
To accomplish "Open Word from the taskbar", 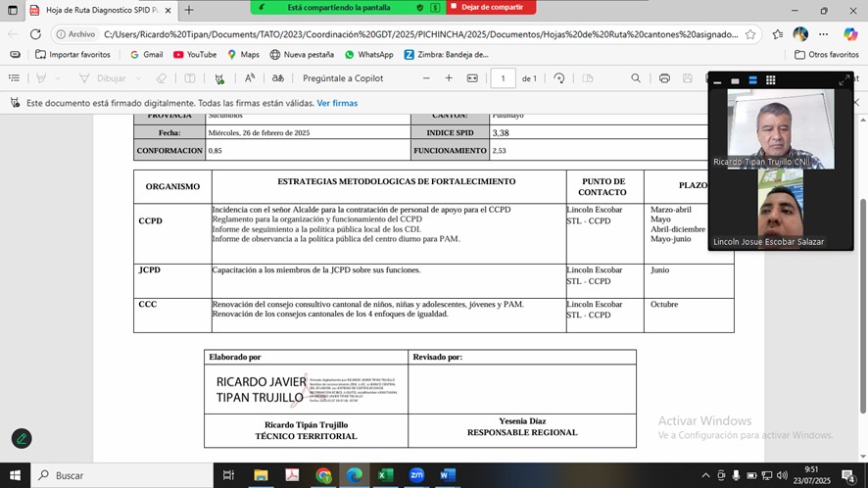I will tap(448, 475).
